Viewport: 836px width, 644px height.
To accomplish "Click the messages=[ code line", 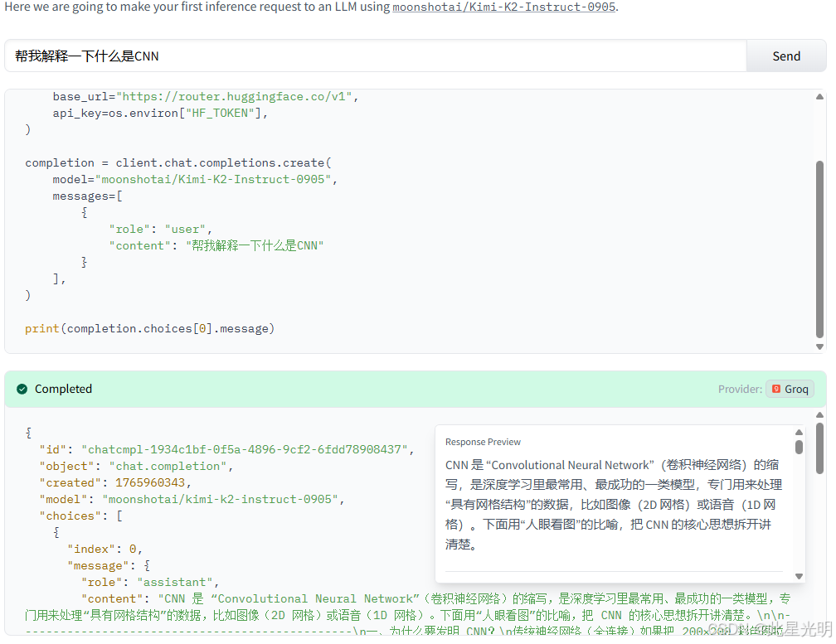I will pos(87,196).
